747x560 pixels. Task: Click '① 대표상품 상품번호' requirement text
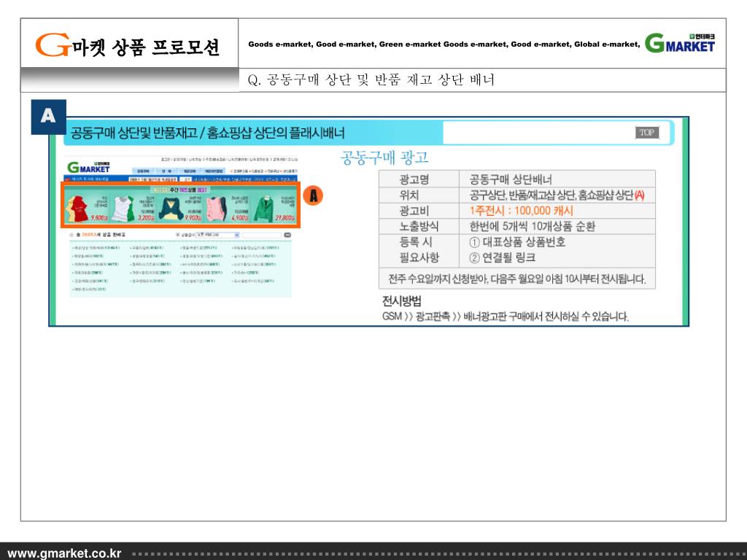tap(517, 242)
